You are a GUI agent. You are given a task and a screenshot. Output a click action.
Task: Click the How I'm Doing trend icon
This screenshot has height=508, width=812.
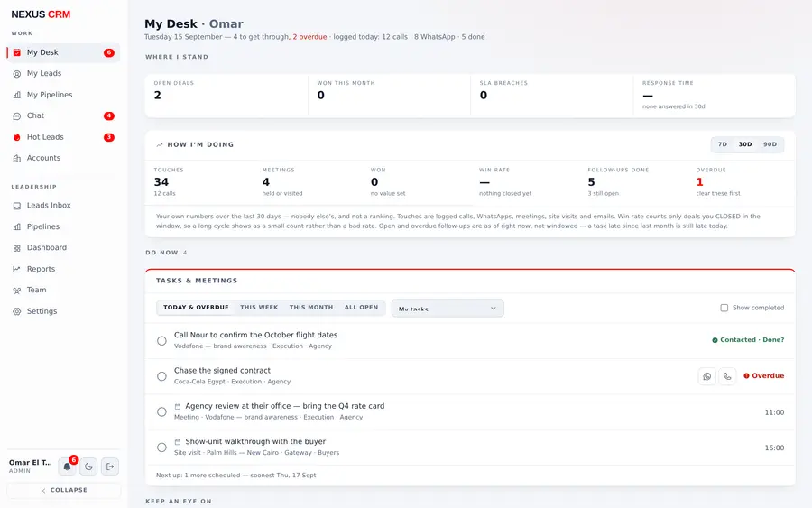[160, 145]
